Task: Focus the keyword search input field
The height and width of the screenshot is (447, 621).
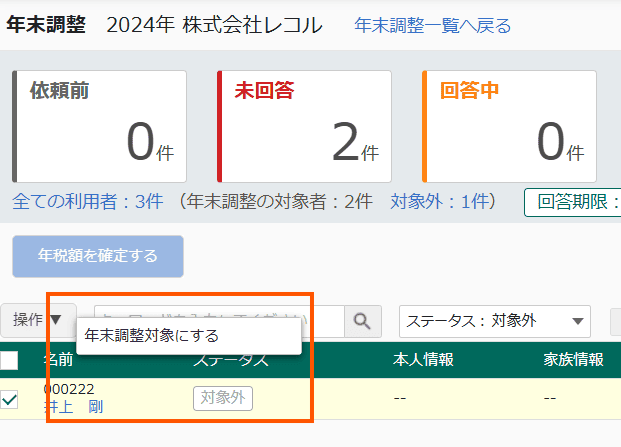Action: coord(219,321)
